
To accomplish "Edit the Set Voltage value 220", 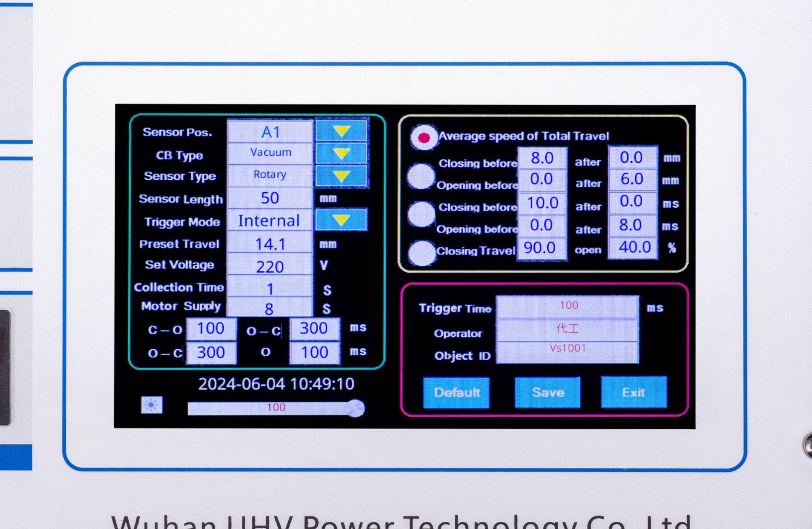I will [x=270, y=264].
